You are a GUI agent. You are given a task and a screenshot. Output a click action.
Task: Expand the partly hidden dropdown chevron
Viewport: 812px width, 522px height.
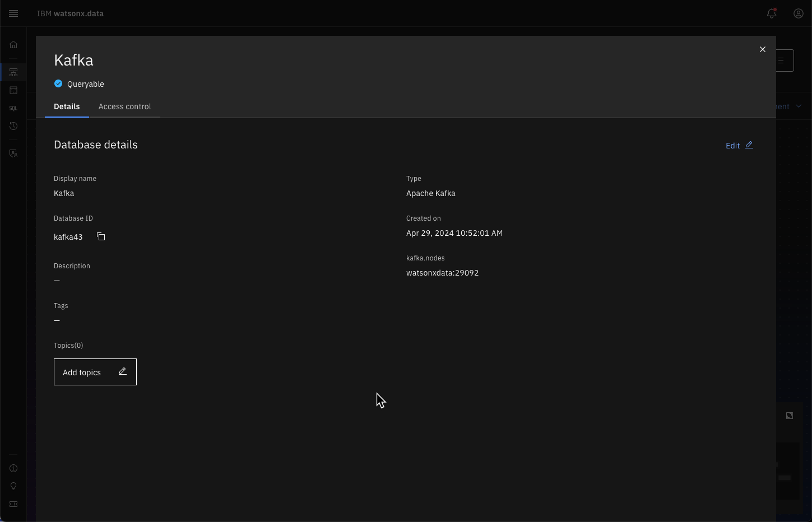point(799,106)
